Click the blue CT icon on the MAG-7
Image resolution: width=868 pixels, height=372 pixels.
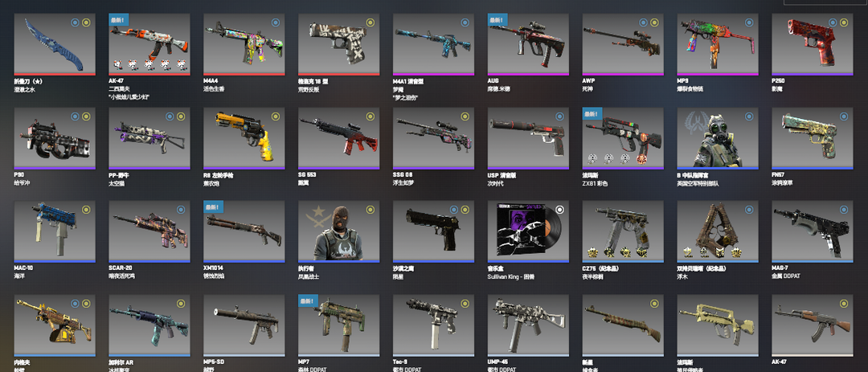click(x=844, y=210)
